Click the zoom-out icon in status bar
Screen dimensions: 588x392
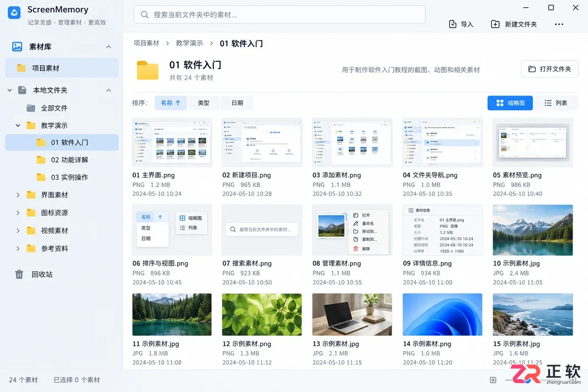493,380
